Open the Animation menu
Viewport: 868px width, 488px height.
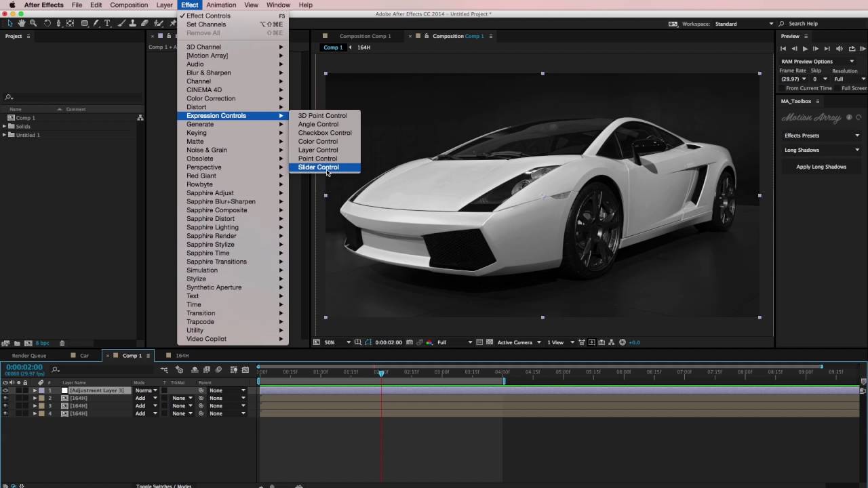(221, 5)
